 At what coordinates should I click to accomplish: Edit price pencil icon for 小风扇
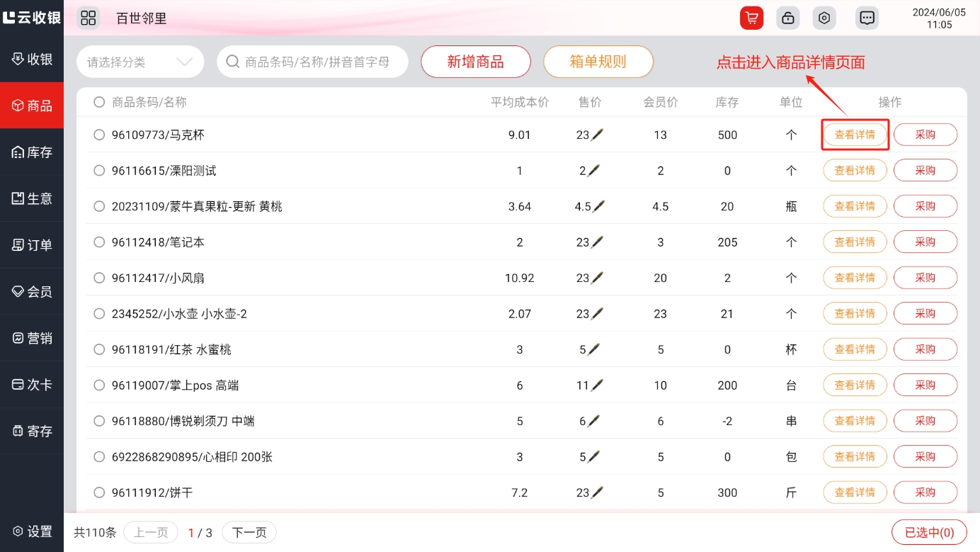[598, 278]
